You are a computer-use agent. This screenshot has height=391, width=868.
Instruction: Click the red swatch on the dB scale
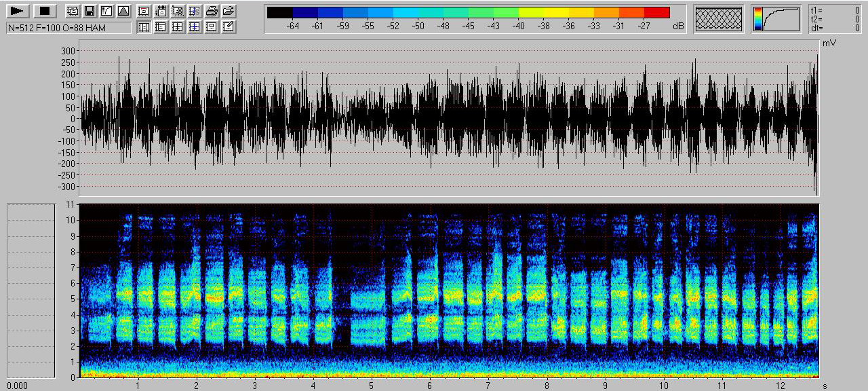(656, 12)
